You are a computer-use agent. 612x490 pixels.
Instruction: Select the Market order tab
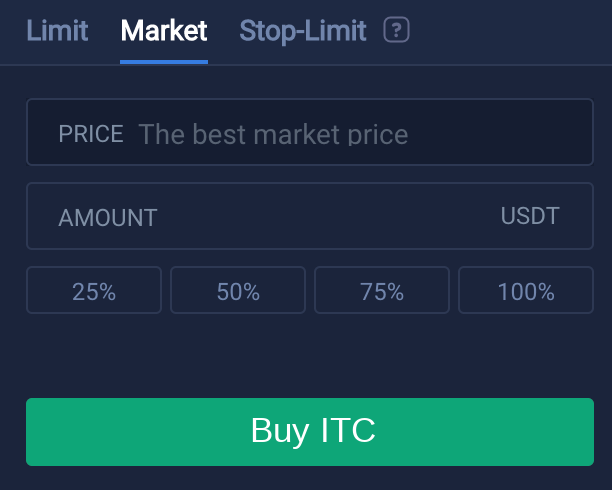click(x=164, y=30)
